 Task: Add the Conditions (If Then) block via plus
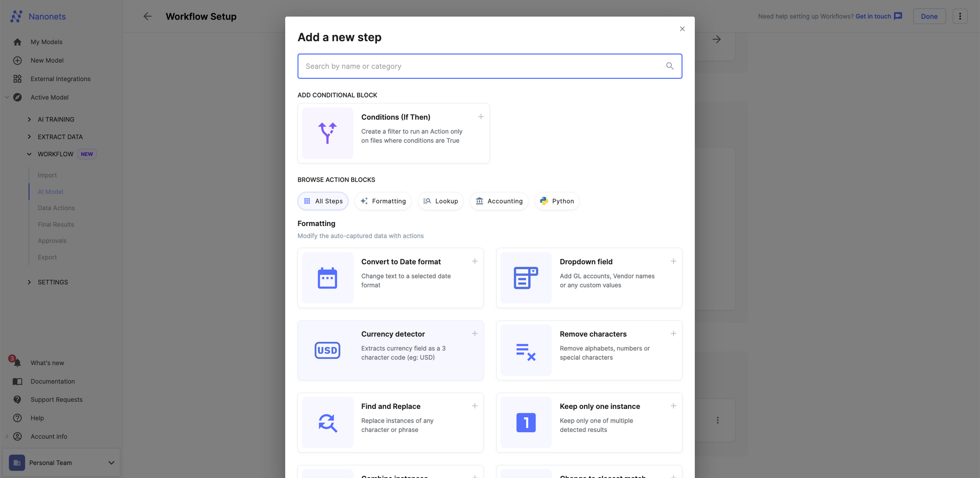click(x=481, y=117)
